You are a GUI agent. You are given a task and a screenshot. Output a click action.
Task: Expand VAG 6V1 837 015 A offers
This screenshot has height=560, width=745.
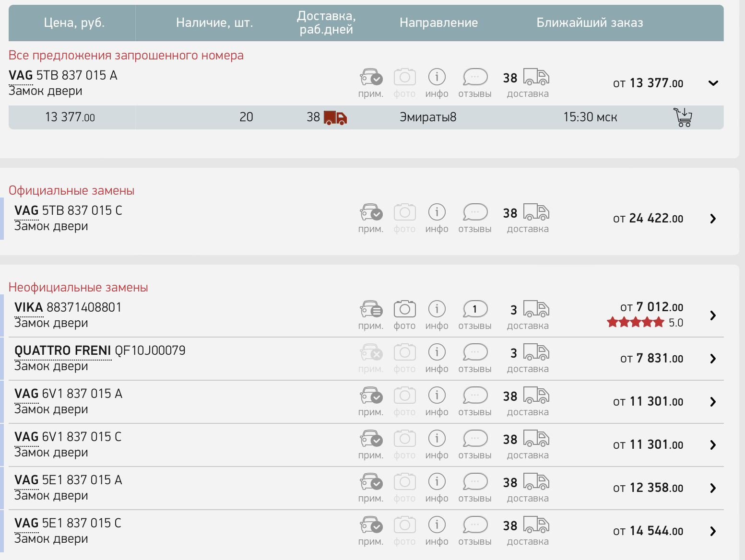[x=713, y=402]
